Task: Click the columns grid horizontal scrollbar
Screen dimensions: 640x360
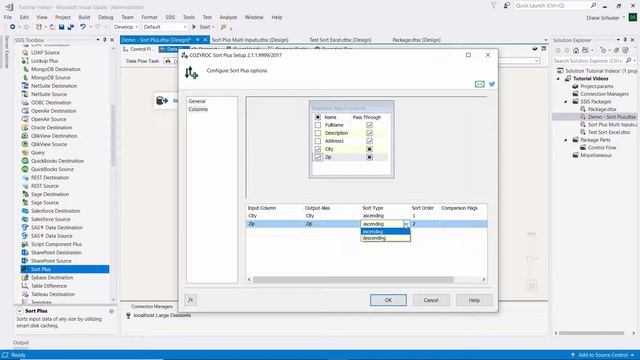Action: [353, 280]
